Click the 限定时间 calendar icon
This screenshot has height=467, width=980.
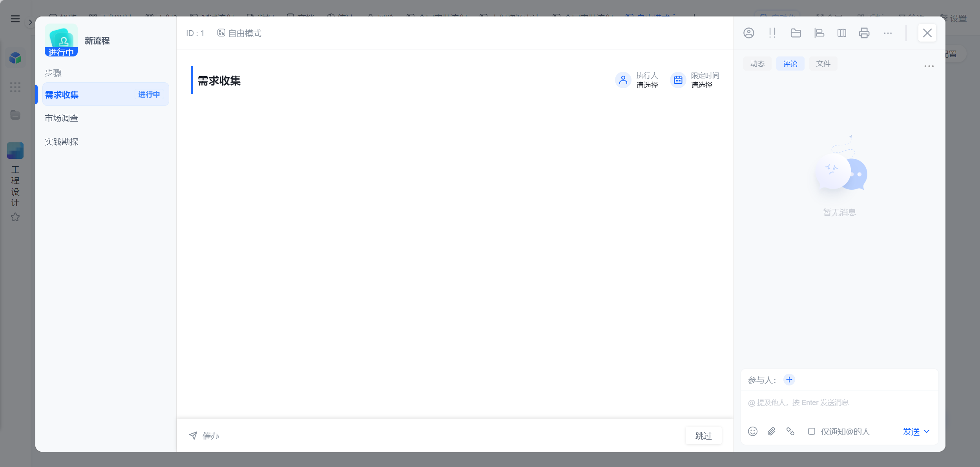point(678,80)
